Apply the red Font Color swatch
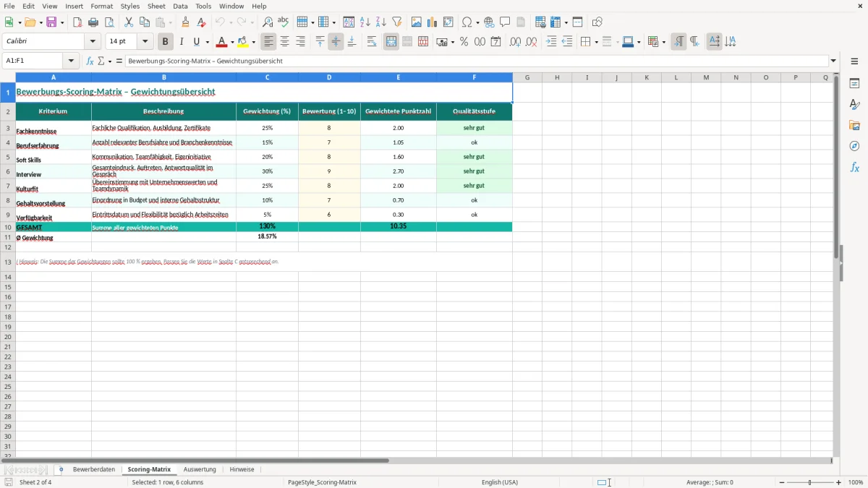The width and height of the screenshot is (868, 488). pos(221,42)
